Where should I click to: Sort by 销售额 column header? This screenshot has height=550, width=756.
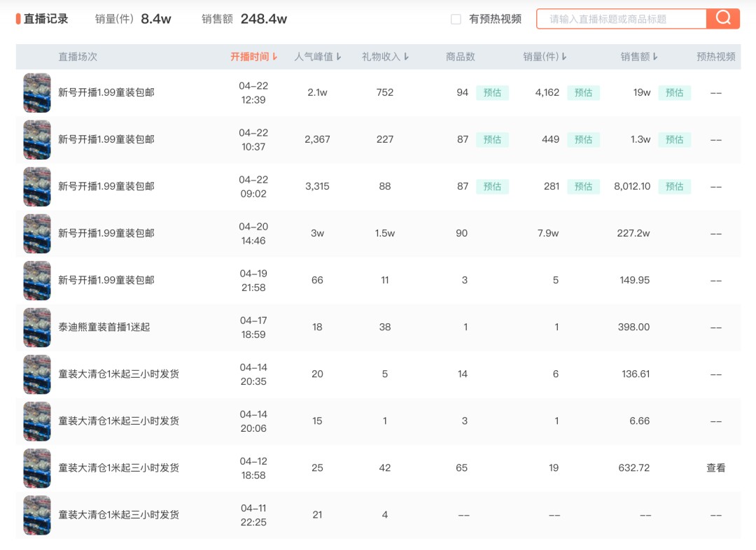639,57
